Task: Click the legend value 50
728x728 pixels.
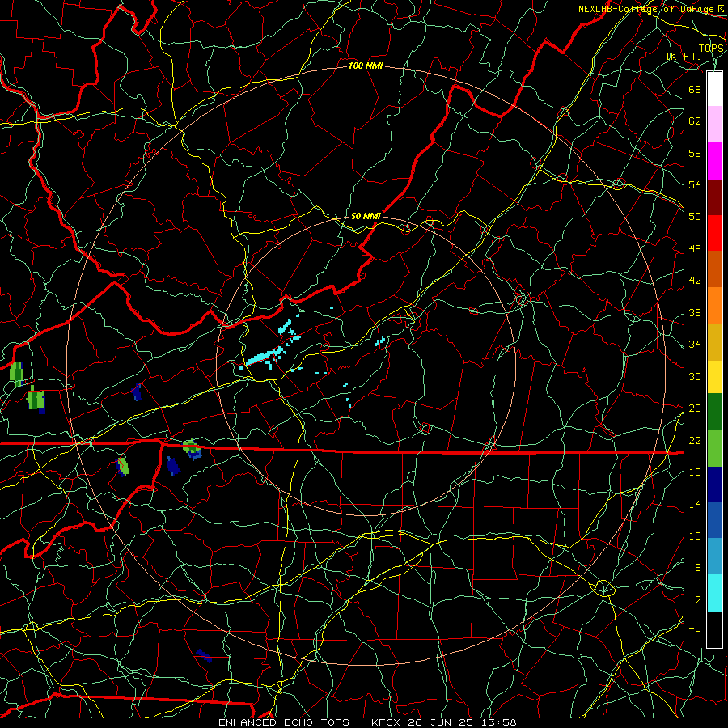Action: pos(695,216)
